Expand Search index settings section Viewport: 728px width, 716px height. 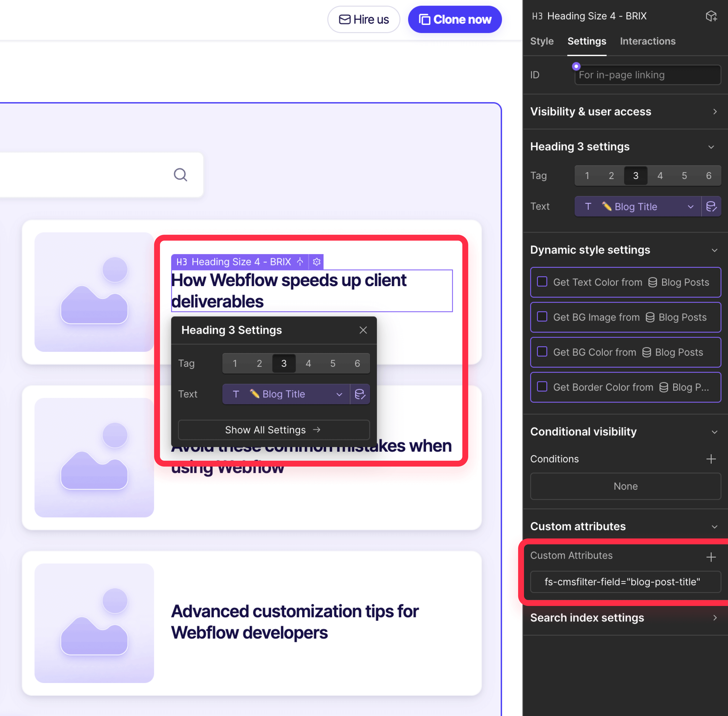tap(625, 618)
